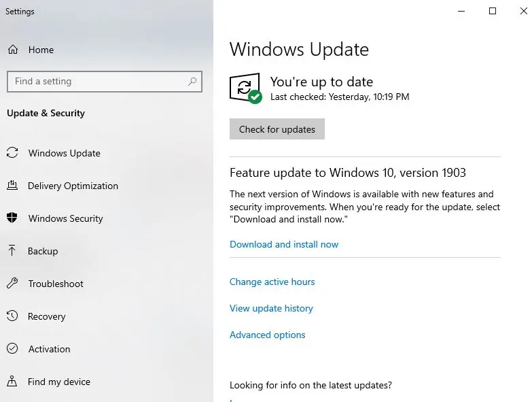Minimize the Settings window
532x402 pixels.
(x=461, y=11)
